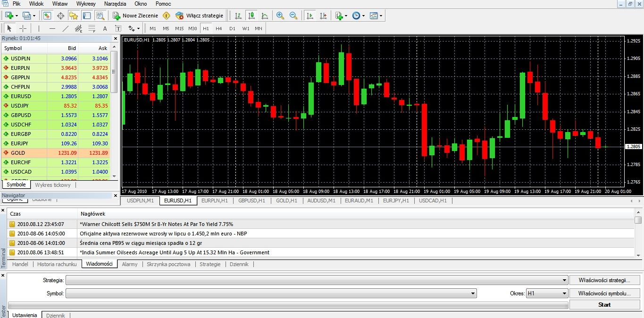644x318 pixels.
Task: Select the horizontal line tool
Action: [x=52, y=28]
